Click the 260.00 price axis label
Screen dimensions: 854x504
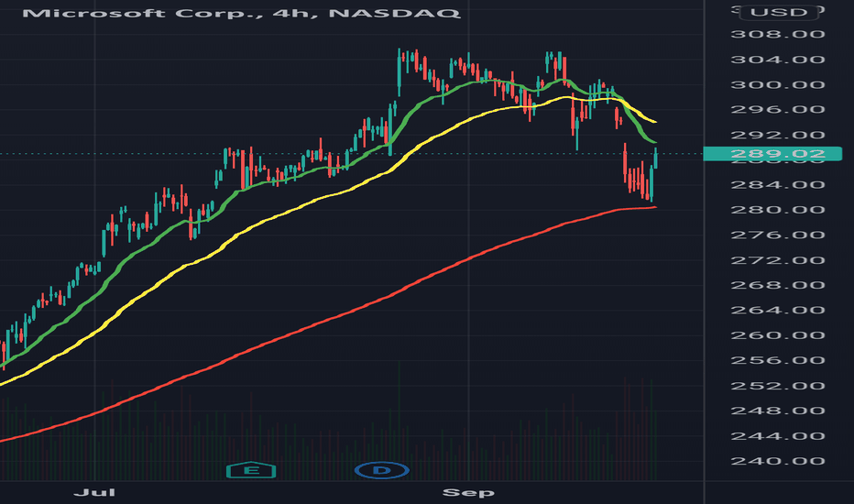point(778,335)
